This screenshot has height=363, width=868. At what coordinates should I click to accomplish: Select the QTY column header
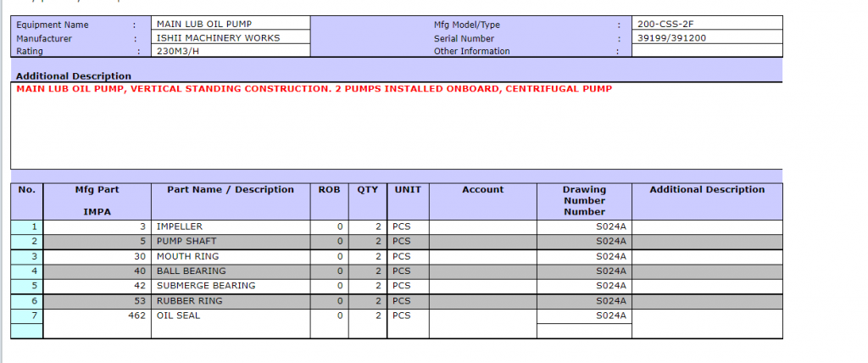pos(367,190)
